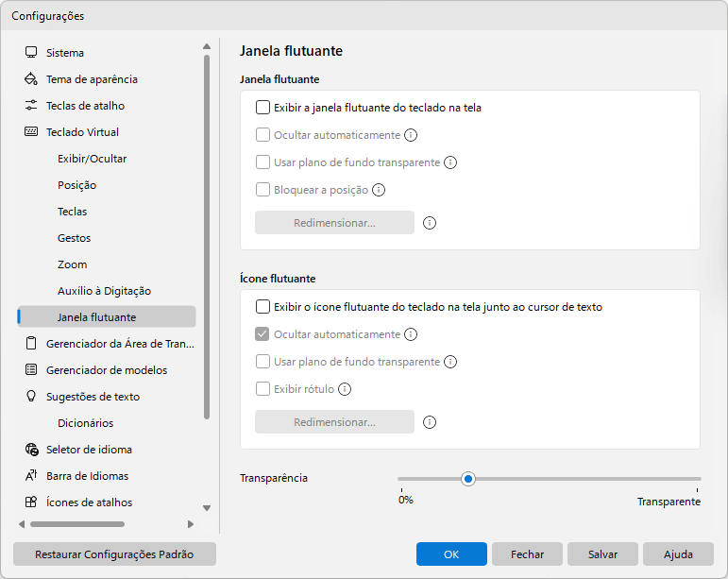Image resolution: width=728 pixels, height=579 pixels.
Task: Click the Sistema monitor icon
Action: point(31,53)
